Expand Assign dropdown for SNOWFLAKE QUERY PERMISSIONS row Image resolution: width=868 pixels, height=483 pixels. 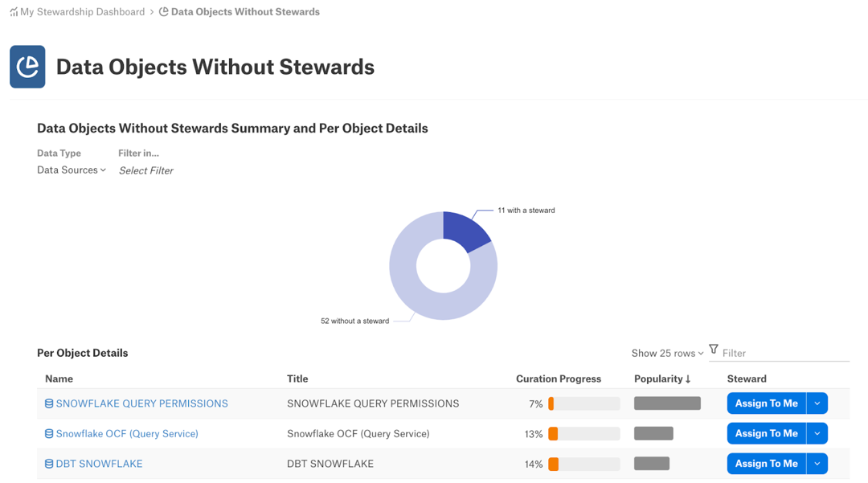click(817, 403)
